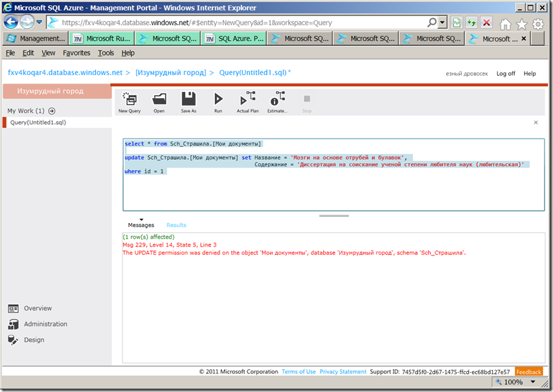
Task: Open a new blank browser tab
Action: click(x=537, y=38)
